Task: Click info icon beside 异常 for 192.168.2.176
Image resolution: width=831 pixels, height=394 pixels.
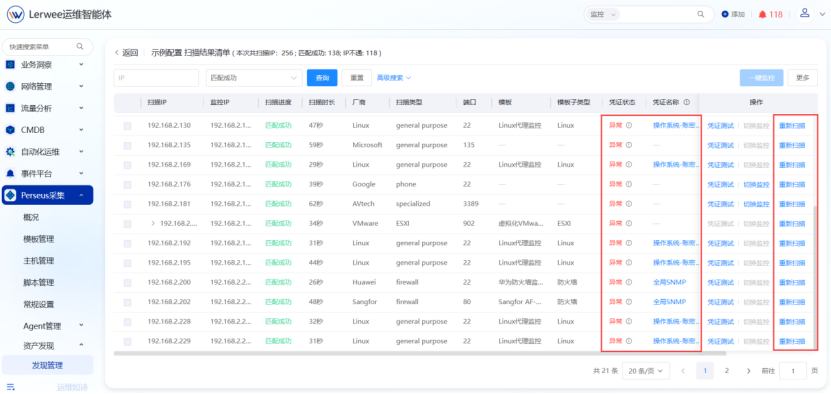Action: pos(629,185)
